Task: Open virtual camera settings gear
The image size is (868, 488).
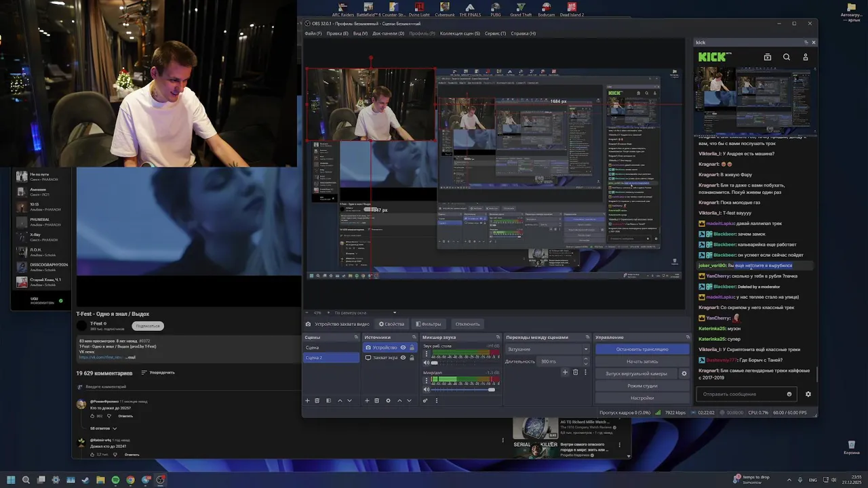Action: [x=684, y=373]
